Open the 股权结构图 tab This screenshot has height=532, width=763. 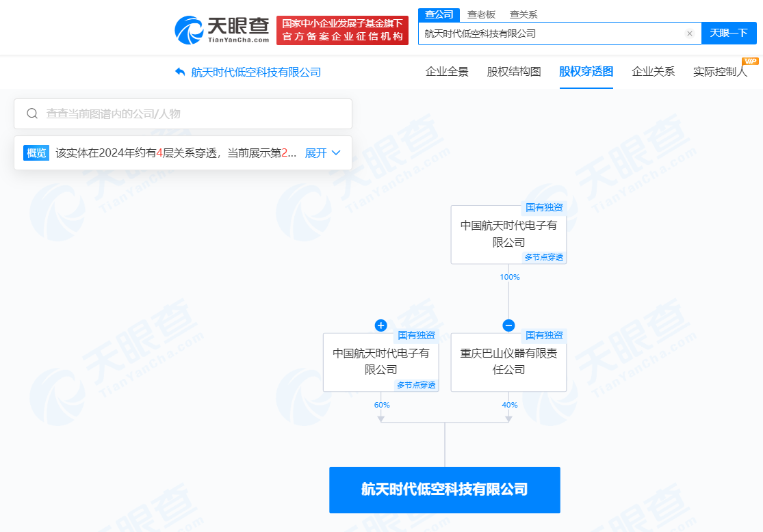click(x=514, y=72)
